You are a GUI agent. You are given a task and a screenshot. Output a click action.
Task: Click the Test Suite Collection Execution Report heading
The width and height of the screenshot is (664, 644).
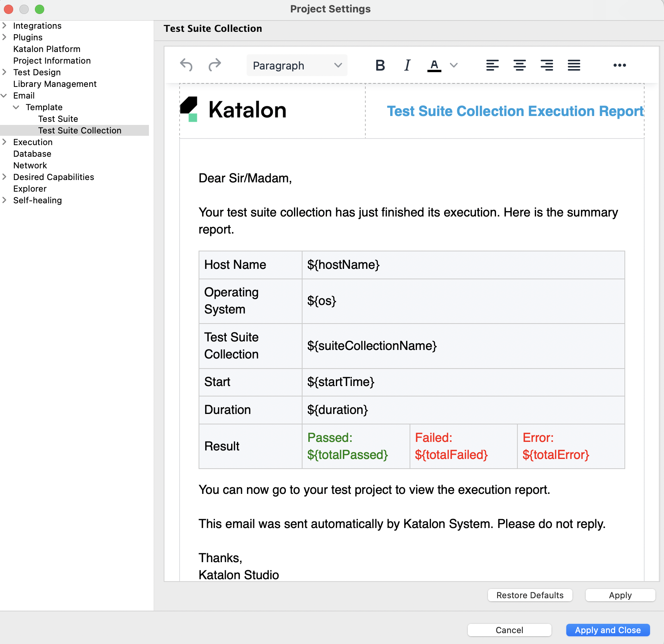(x=515, y=111)
